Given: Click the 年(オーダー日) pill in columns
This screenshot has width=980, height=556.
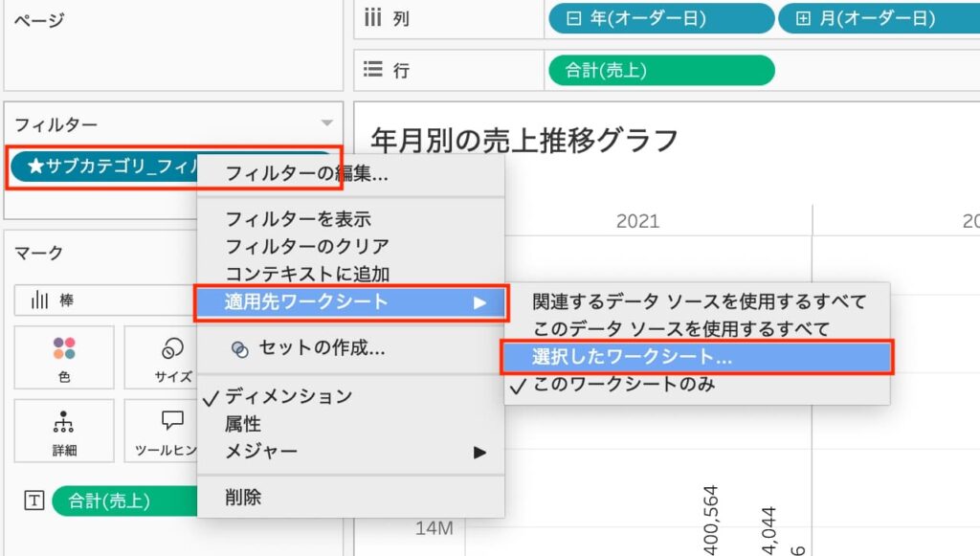Looking at the screenshot, I should point(659,18).
